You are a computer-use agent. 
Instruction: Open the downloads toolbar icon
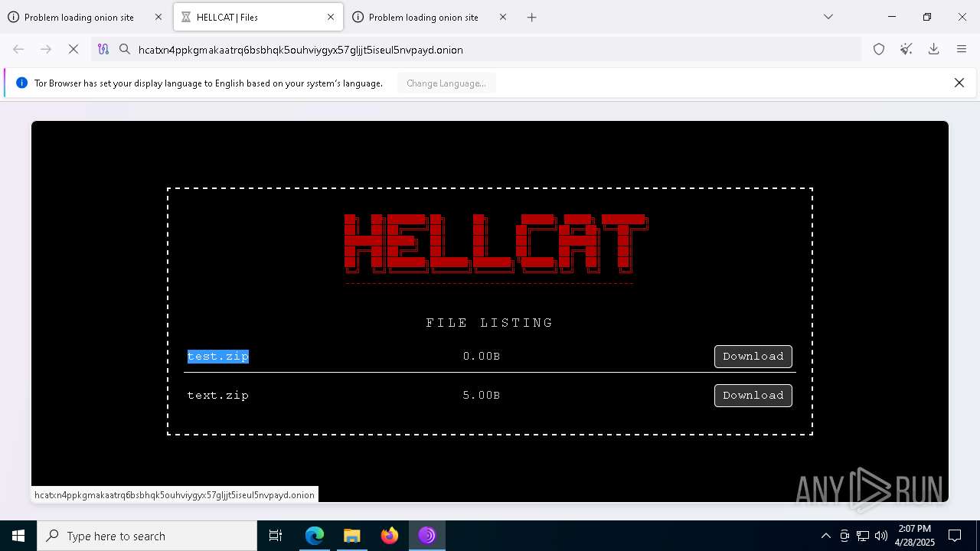click(934, 50)
